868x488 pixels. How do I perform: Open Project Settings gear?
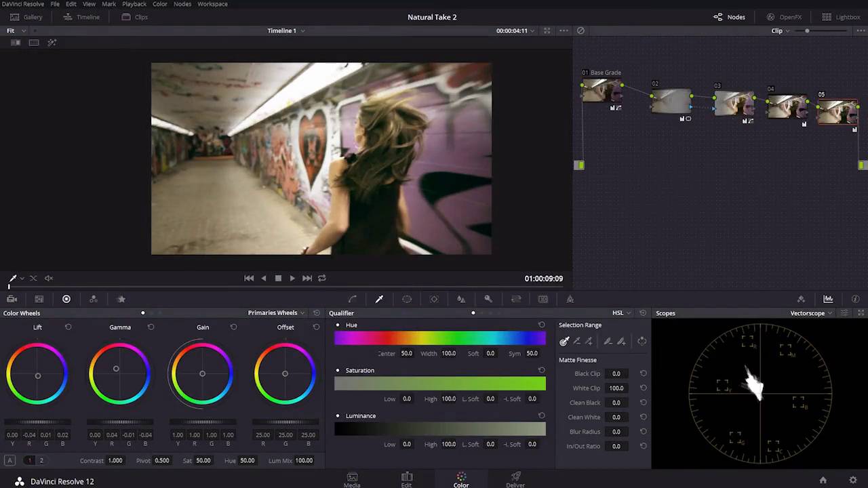click(853, 481)
